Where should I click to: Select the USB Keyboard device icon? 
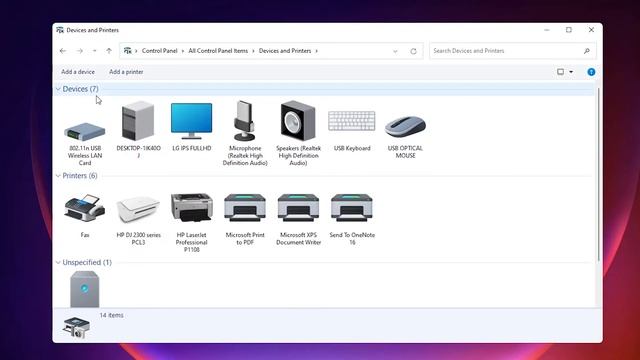click(352, 121)
